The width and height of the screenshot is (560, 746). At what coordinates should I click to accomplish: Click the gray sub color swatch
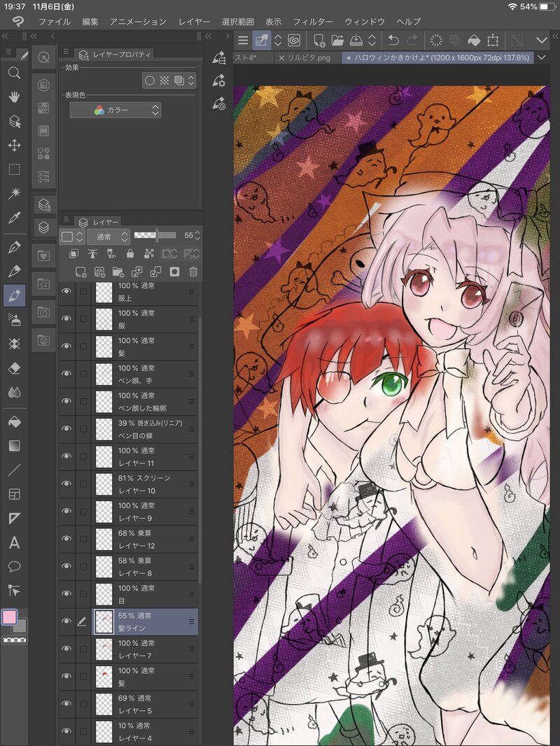[20, 626]
